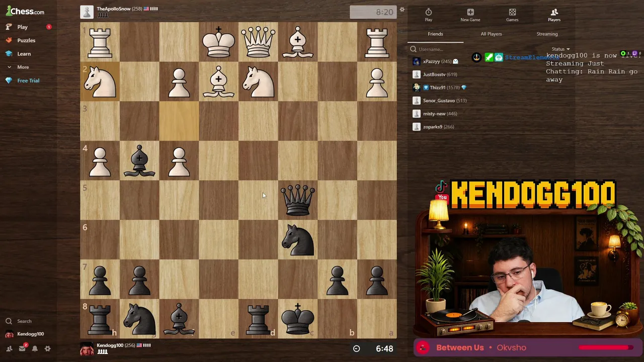The image size is (644, 362).
Task: Click the opponent clock showing 8:20
Action: (x=373, y=12)
